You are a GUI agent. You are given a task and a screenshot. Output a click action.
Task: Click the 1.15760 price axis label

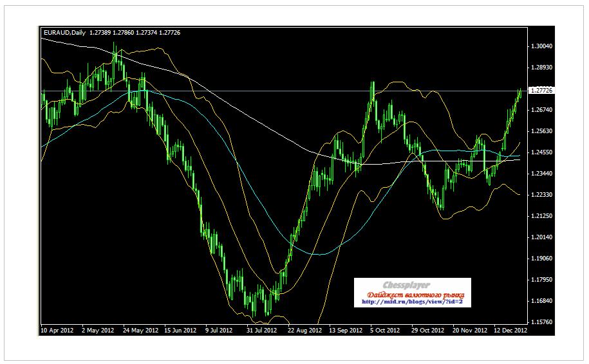coord(542,322)
